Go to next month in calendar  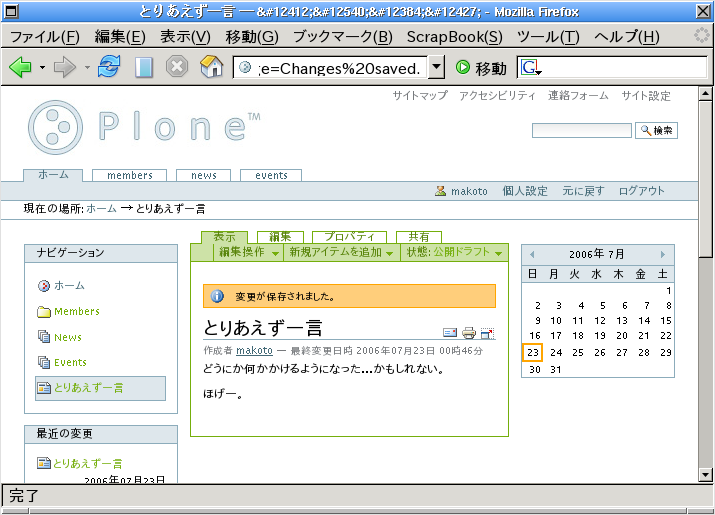663,255
